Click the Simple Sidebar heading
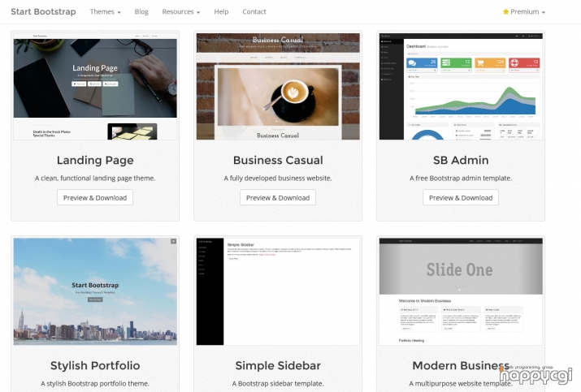581x392 pixels. click(x=278, y=366)
